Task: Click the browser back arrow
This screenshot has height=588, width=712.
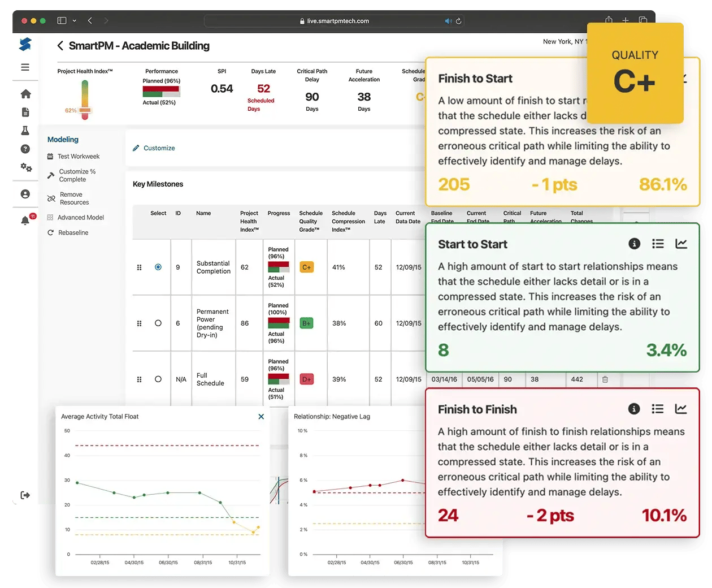Action: coord(90,20)
